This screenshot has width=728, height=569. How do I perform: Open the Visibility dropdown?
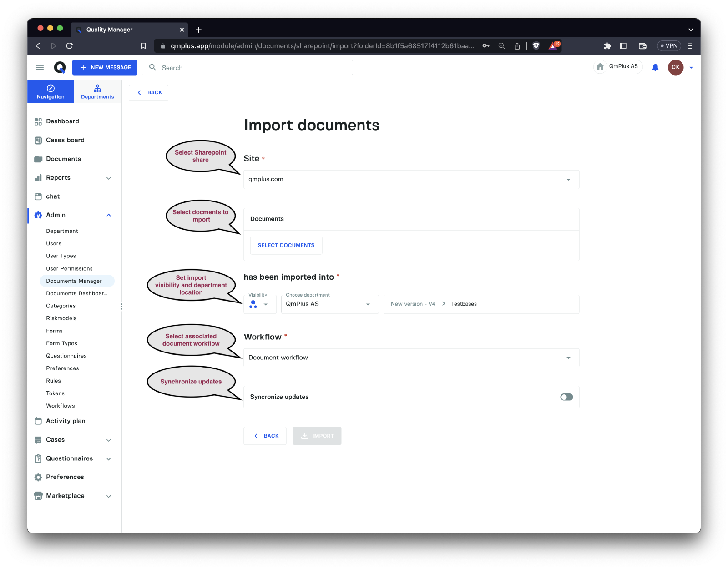259,304
